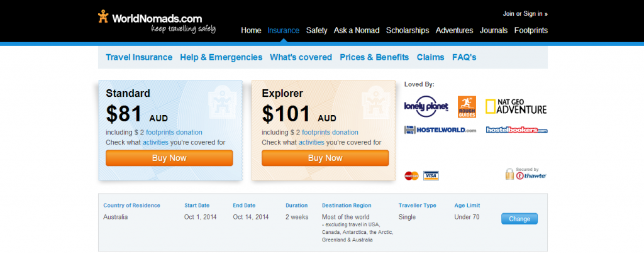Follow the Join or Sign in link

525,14
